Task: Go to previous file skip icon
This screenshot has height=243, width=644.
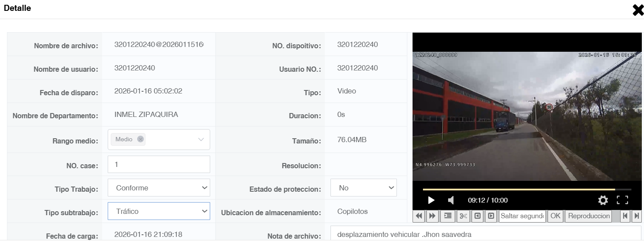Action: 625,216
